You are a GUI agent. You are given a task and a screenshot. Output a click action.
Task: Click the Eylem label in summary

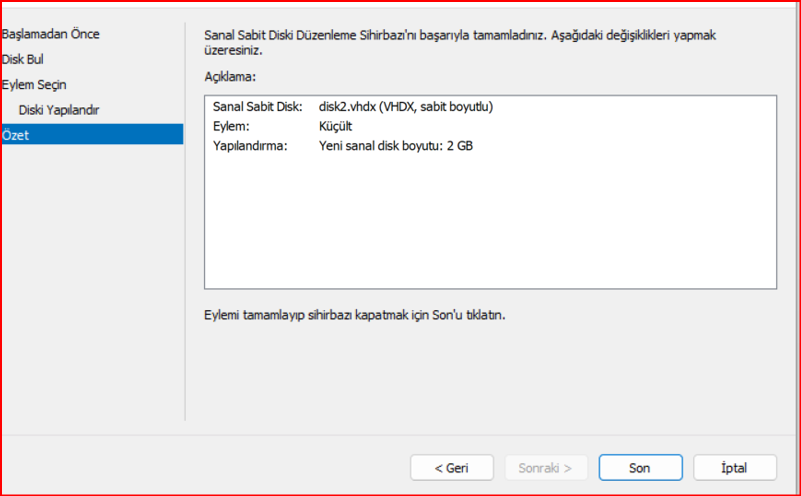click(233, 127)
